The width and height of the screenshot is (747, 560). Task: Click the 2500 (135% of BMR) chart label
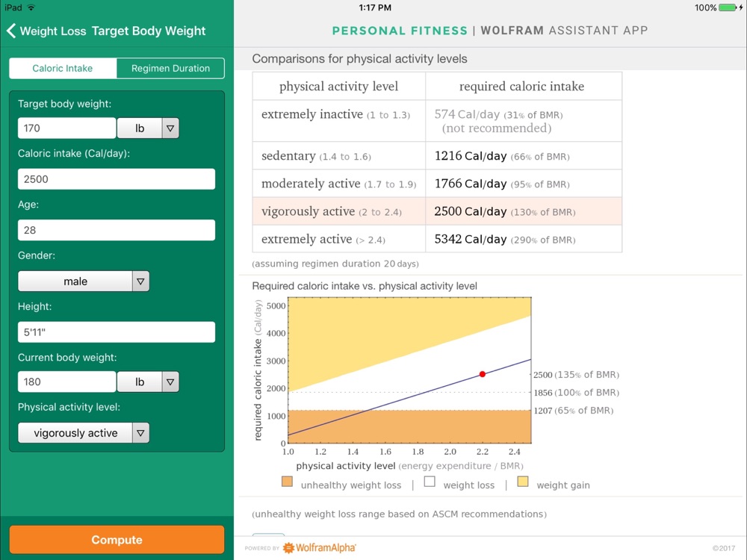[x=577, y=375]
